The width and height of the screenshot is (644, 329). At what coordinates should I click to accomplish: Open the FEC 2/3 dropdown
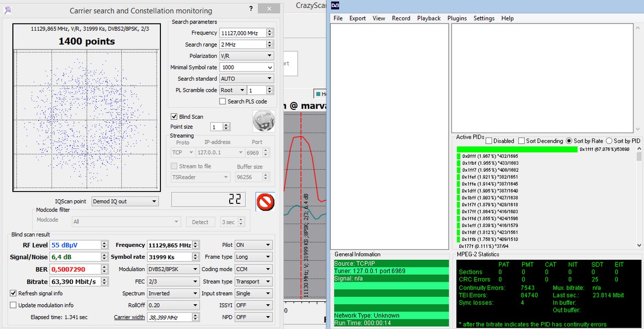[173, 281]
